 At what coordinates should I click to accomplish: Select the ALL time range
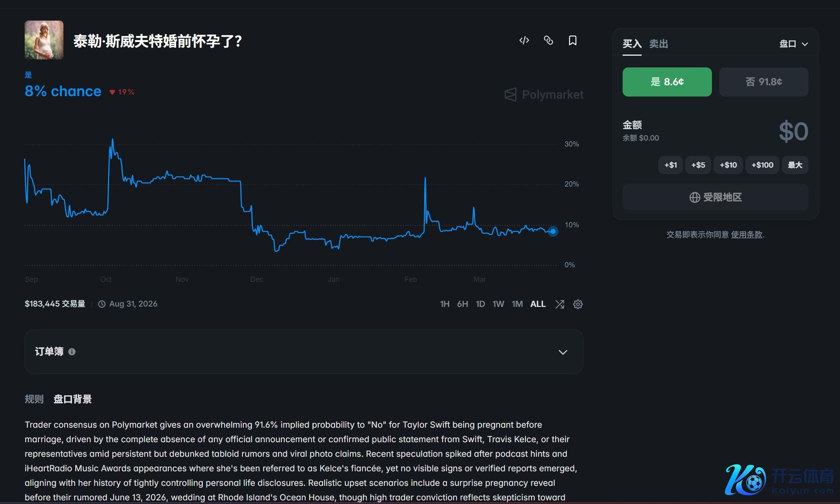pos(538,304)
